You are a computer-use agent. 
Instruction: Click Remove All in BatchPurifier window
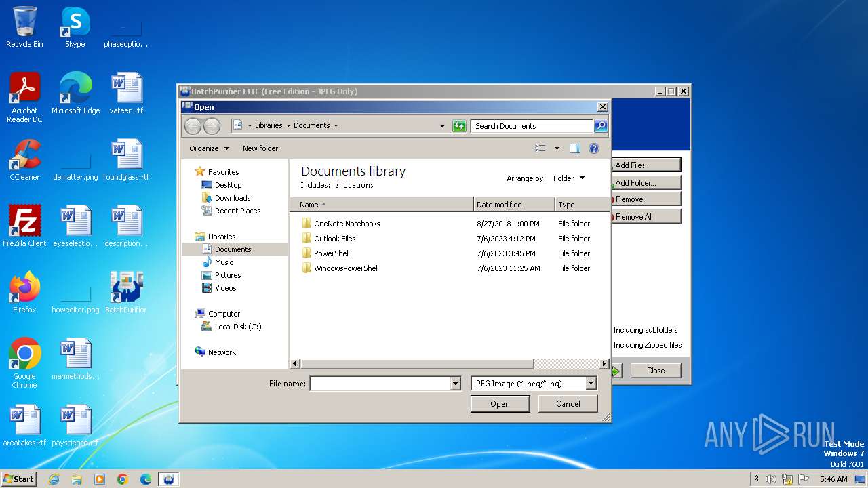coord(646,217)
